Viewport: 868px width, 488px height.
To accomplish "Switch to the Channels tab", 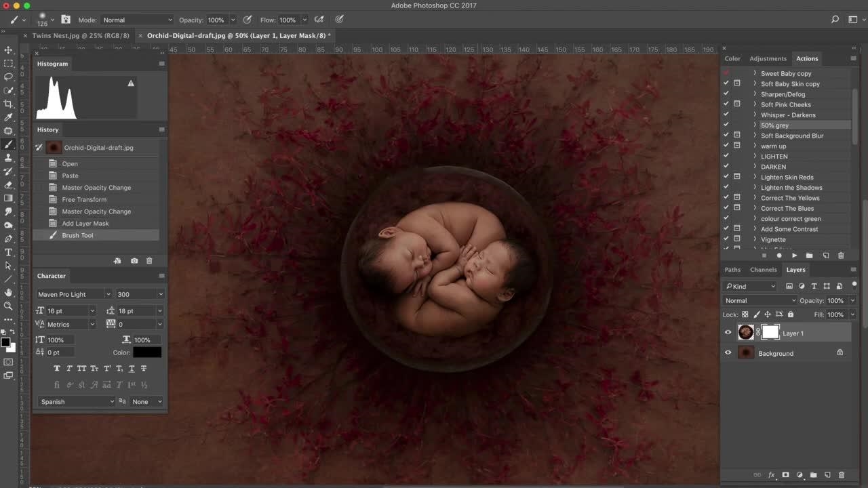I will pos(763,270).
